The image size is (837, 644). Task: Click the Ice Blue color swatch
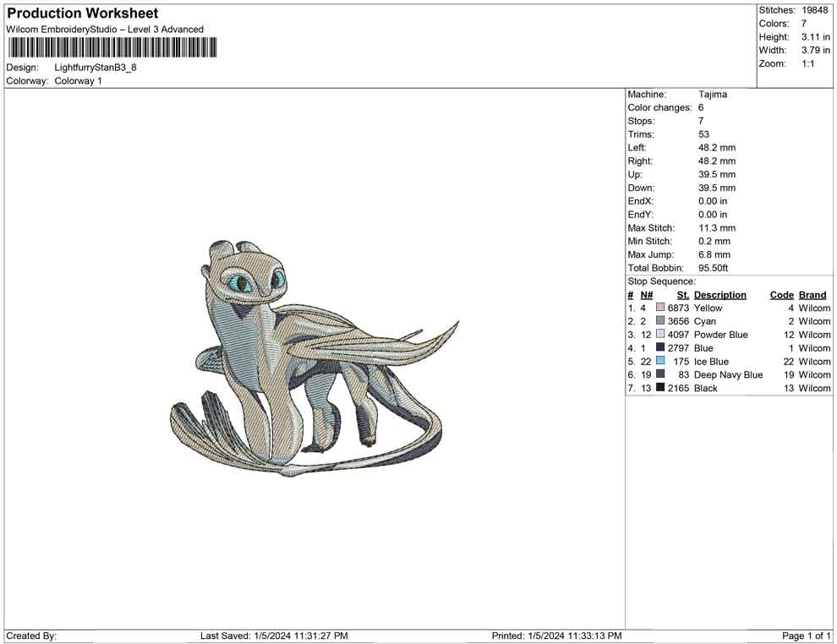(660, 361)
